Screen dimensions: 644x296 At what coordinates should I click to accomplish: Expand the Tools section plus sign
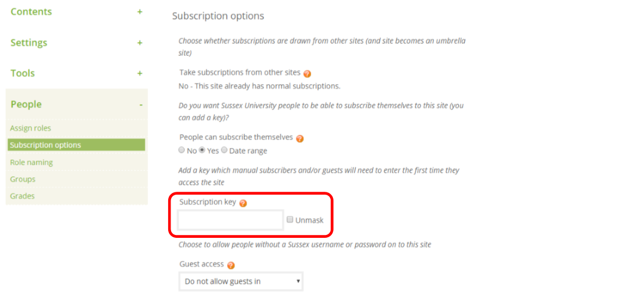[139, 74]
